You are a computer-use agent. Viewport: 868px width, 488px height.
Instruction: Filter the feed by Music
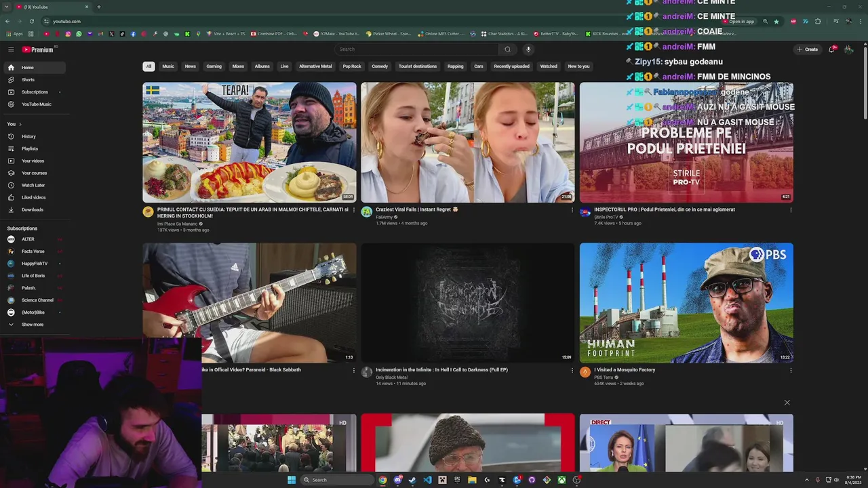coord(168,66)
